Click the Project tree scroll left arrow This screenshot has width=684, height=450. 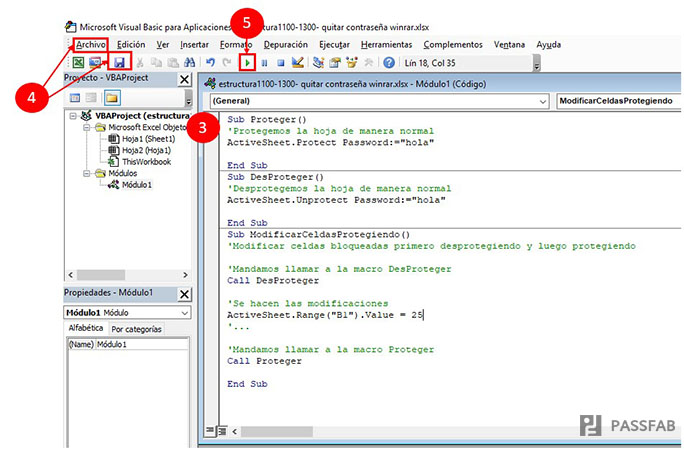pos(71,275)
